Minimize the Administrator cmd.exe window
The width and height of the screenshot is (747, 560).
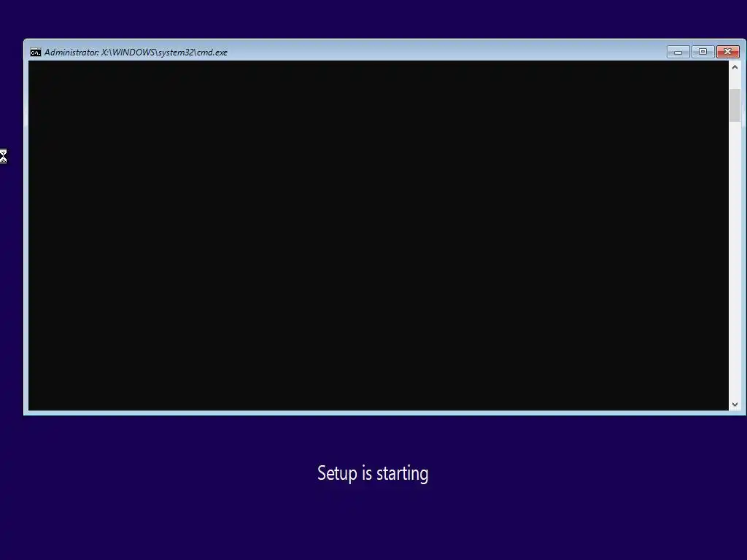(x=678, y=52)
